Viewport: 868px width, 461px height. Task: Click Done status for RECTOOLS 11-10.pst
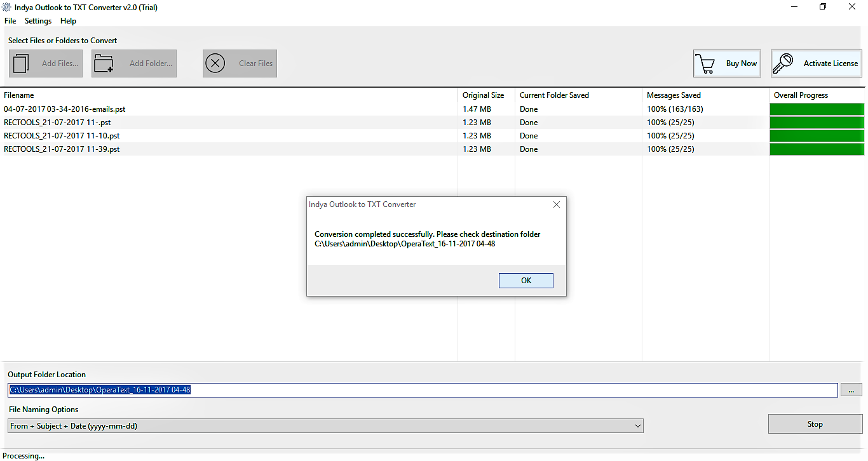529,136
